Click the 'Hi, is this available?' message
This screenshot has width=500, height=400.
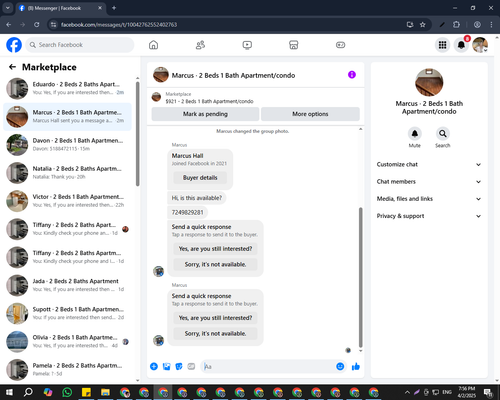tap(197, 198)
